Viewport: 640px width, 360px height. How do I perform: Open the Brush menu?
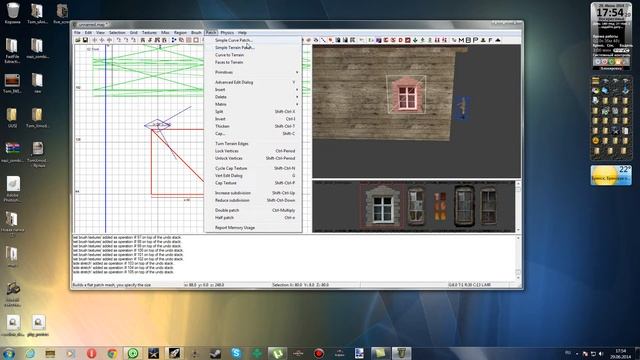[x=196, y=33]
